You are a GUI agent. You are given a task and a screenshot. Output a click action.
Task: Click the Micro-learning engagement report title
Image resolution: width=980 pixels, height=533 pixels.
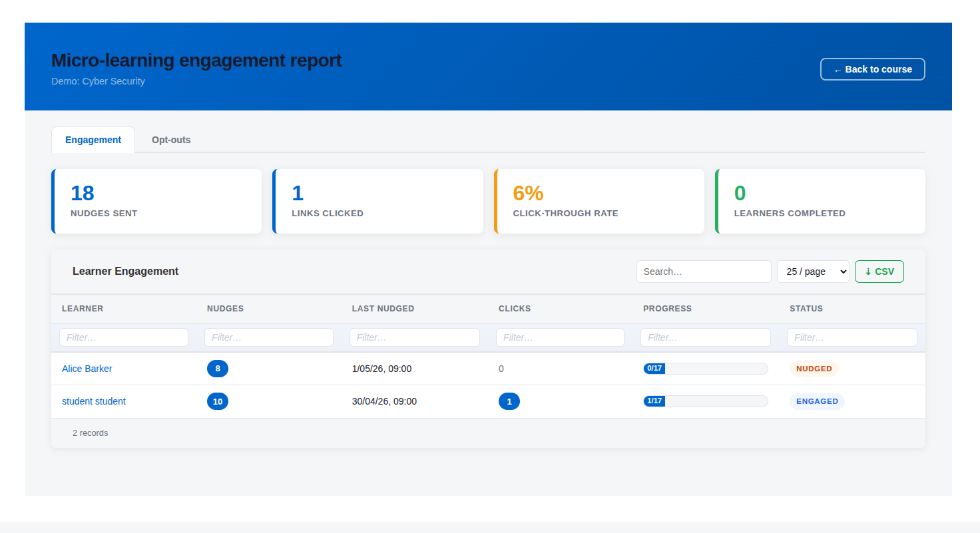coord(196,61)
